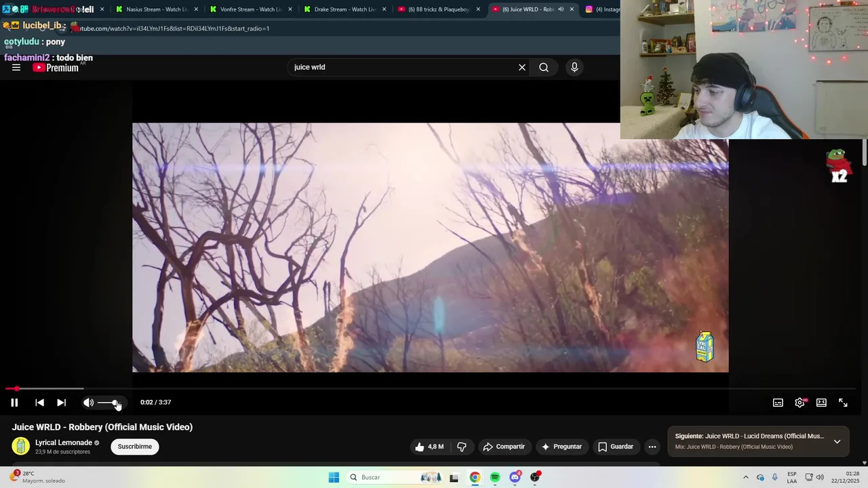Open Discord from taskbar

click(x=515, y=477)
